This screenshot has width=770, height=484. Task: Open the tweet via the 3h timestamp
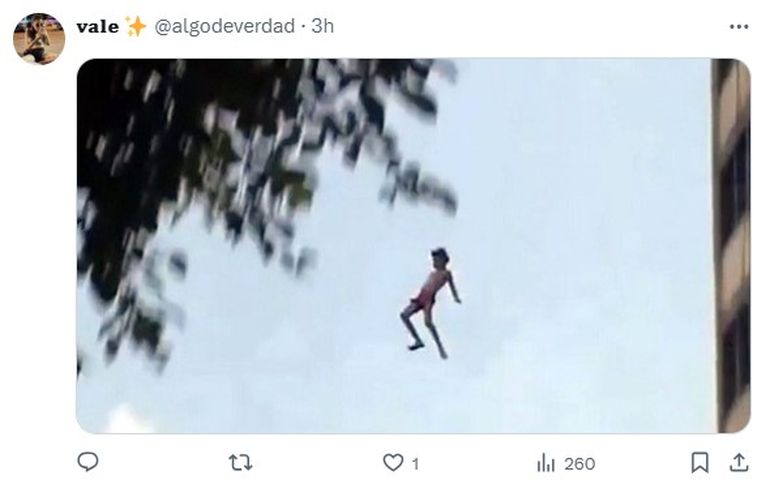pyautogui.click(x=323, y=26)
